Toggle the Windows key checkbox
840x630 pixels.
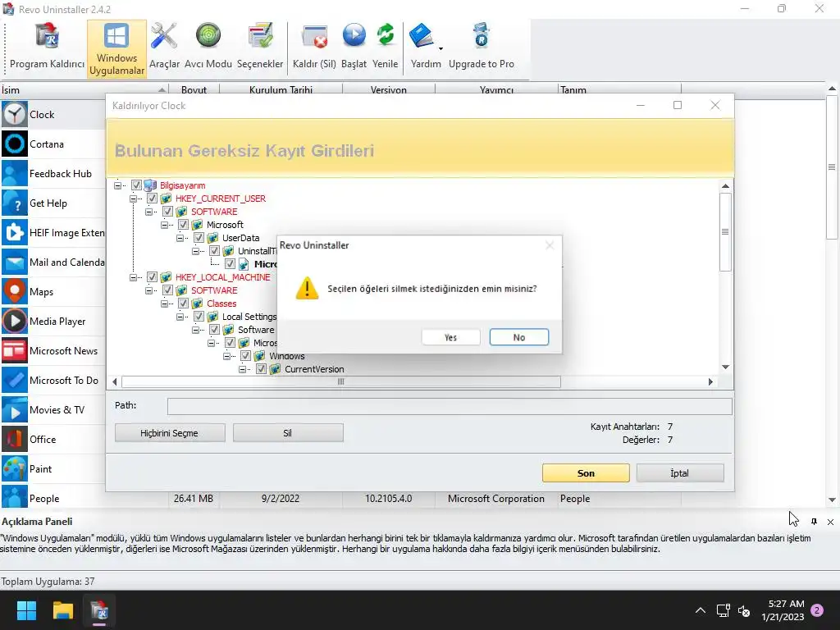click(x=245, y=356)
